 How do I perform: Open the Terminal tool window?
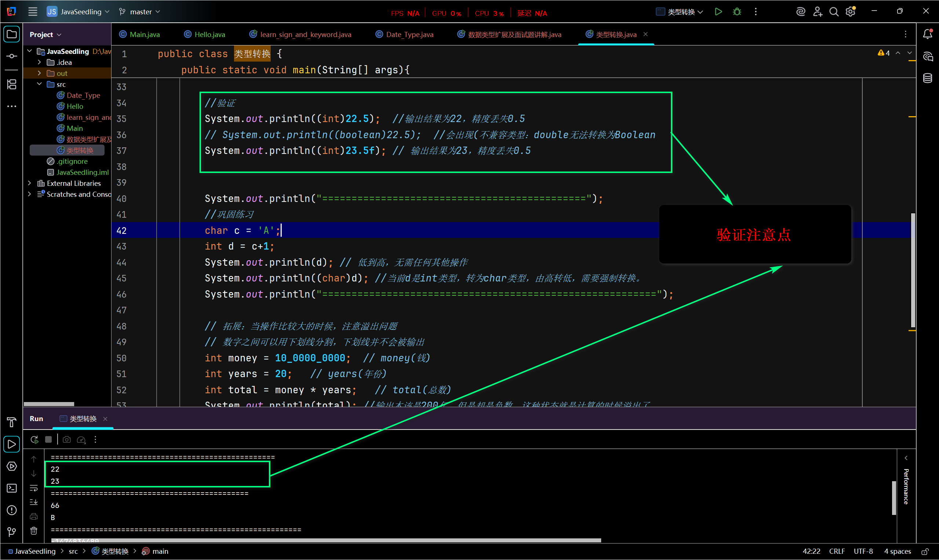pyautogui.click(x=12, y=488)
